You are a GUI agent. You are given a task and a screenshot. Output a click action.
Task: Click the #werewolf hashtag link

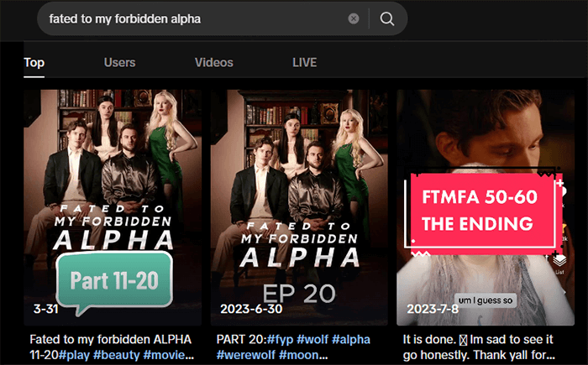point(245,355)
